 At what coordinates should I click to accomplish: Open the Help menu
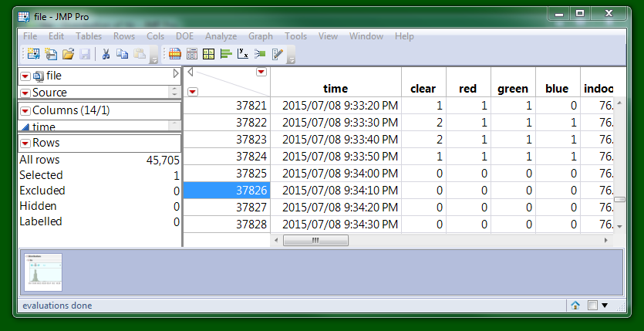404,36
